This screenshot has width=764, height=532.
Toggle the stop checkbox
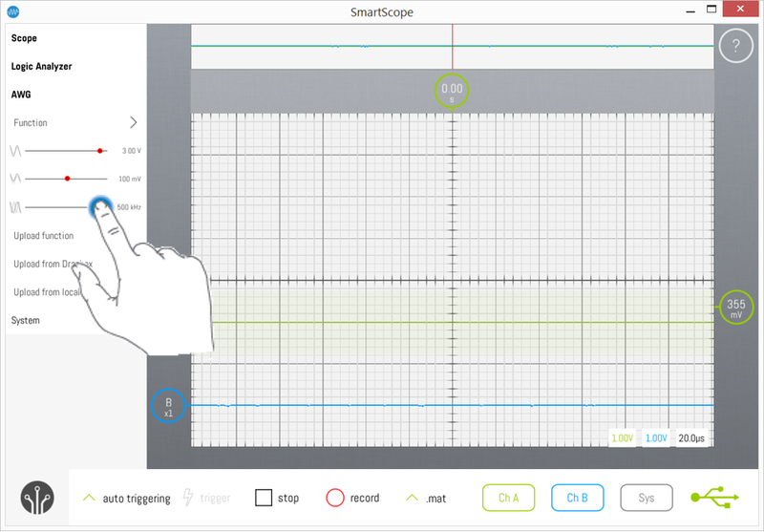click(x=264, y=498)
